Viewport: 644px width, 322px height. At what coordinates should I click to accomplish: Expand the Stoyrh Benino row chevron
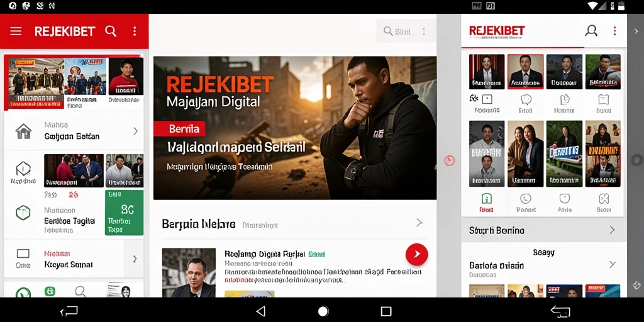pos(612,230)
